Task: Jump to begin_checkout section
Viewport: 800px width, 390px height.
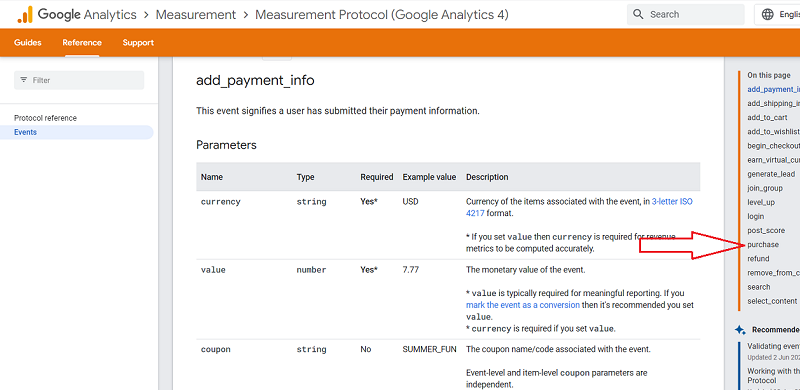Action: (773, 146)
